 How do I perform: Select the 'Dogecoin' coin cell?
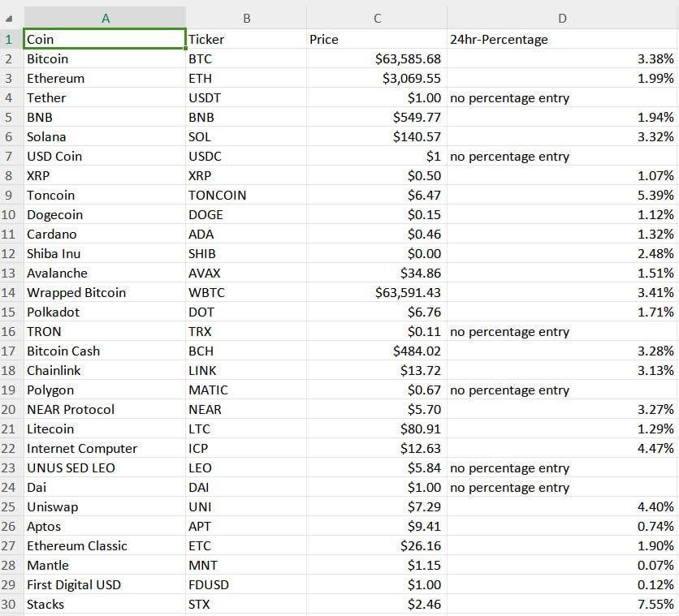[x=105, y=214]
